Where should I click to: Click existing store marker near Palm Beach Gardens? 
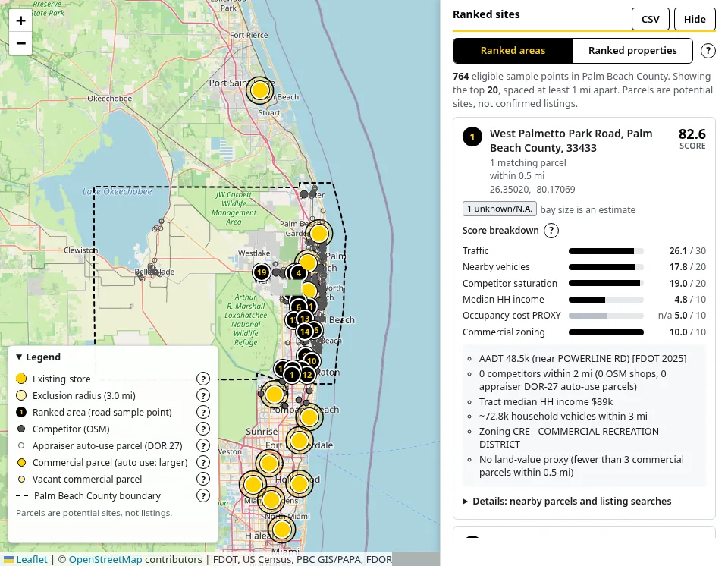319,233
